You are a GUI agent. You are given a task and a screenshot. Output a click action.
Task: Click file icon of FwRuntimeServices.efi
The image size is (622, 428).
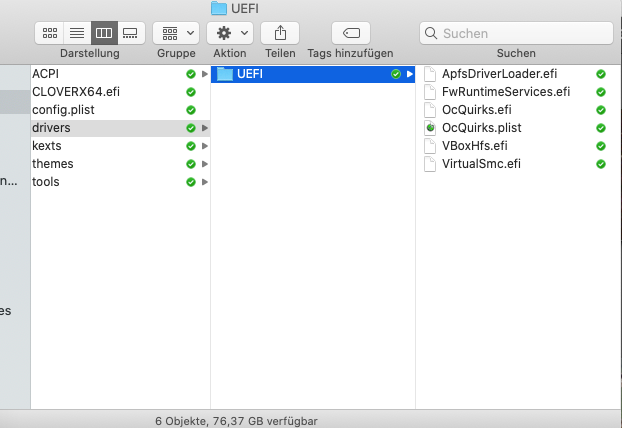point(430,92)
